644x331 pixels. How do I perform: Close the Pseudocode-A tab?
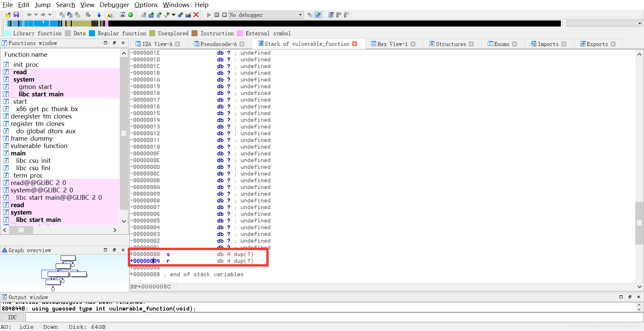(242, 44)
